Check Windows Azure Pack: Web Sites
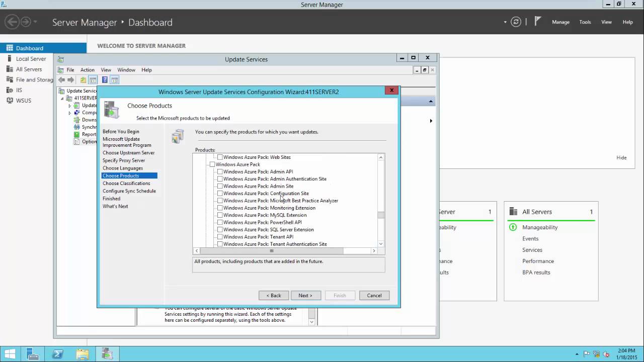The height and width of the screenshot is (362, 644). [220, 157]
